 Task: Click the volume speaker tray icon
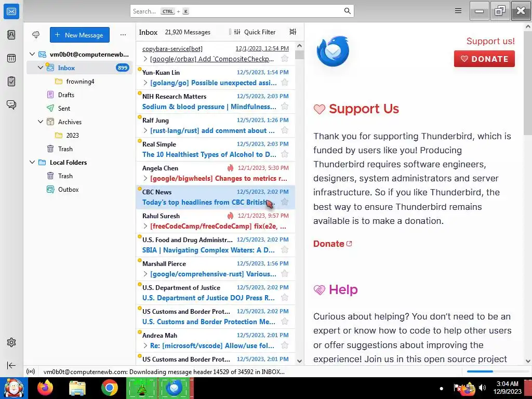(x=482, y=388)
